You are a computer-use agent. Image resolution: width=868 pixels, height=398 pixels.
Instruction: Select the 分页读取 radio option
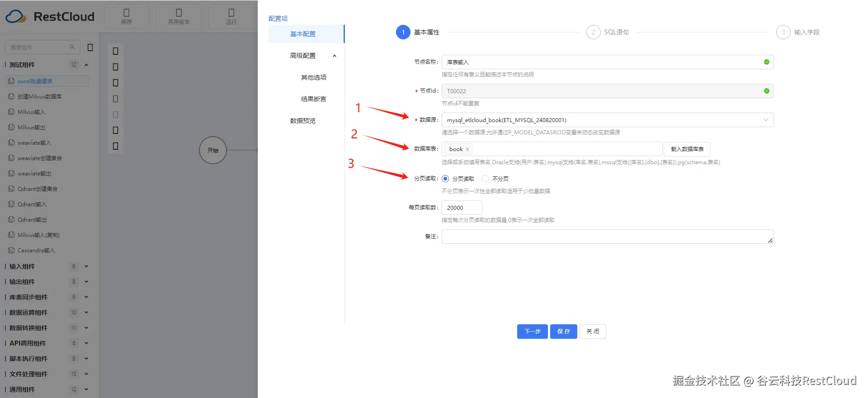point(445,179)
